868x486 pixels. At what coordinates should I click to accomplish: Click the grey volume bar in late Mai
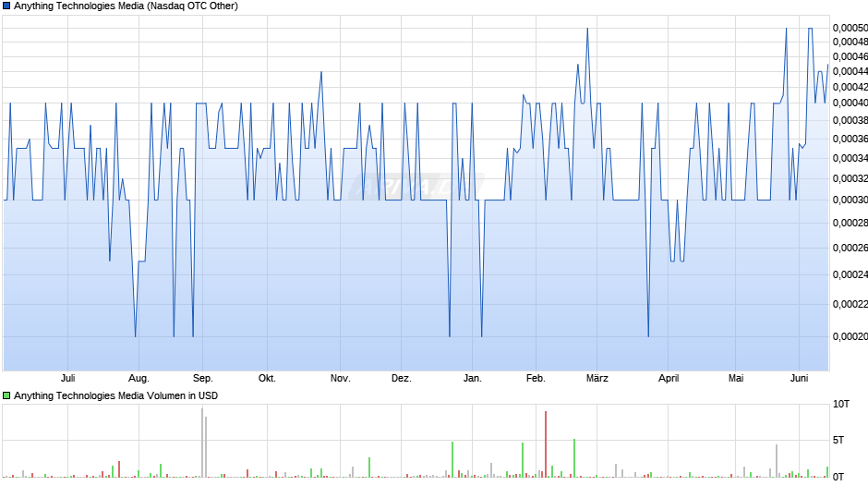776,460
